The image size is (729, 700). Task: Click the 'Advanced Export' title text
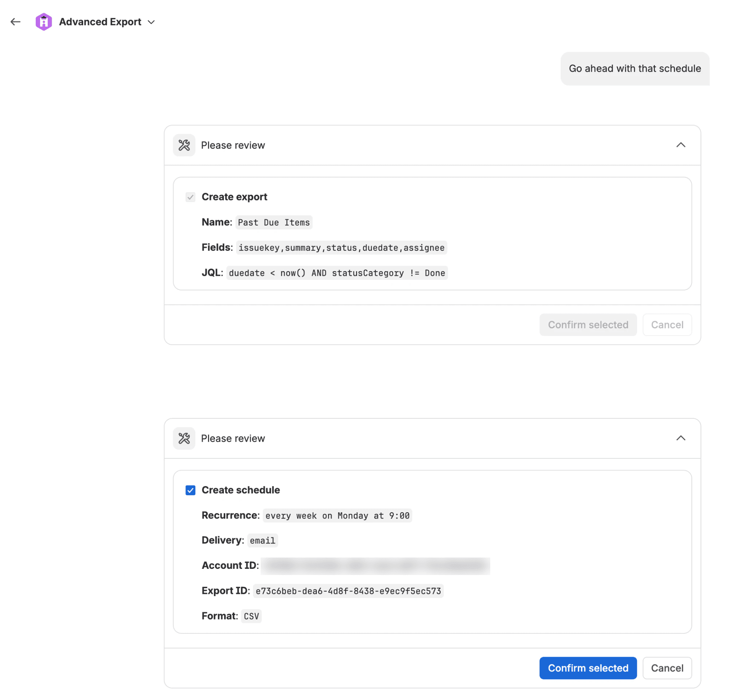tap(101, 22)
